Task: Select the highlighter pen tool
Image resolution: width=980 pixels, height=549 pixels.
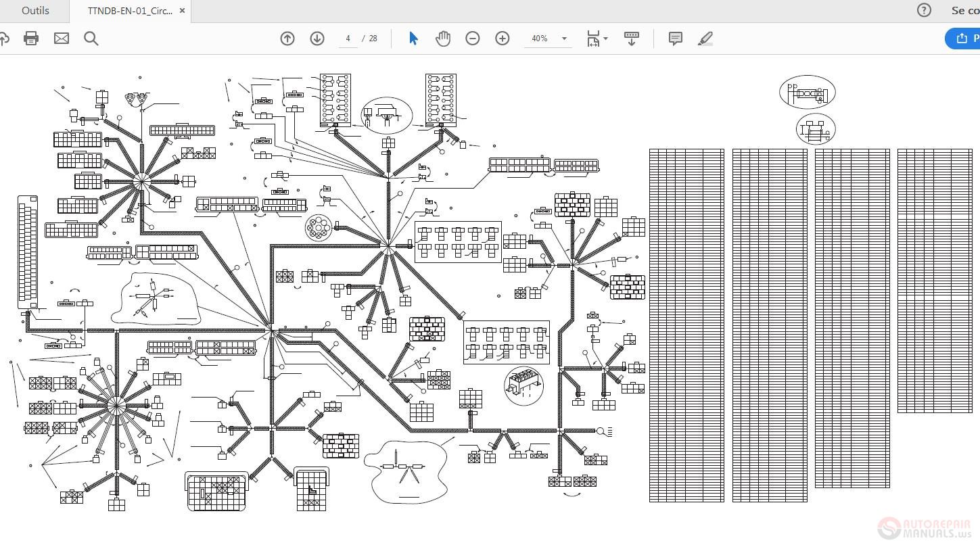Action: [x=705, y=39]
